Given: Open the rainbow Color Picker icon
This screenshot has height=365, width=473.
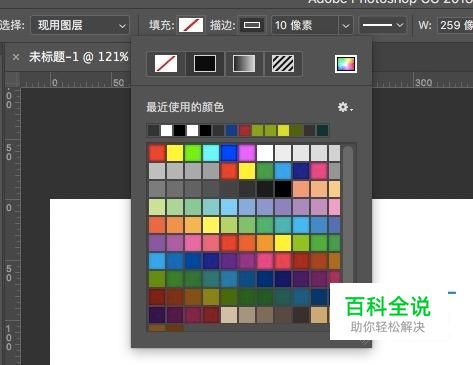Looking at the screenshot, I should point(346,64).
